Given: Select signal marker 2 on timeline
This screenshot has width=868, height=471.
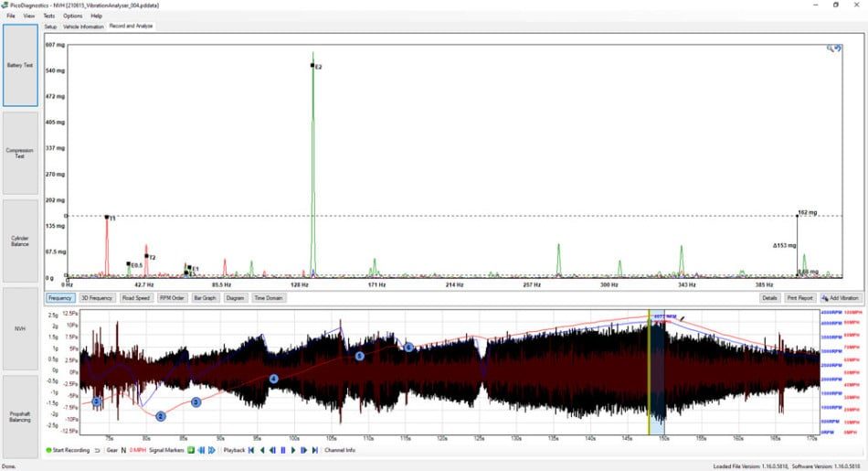Looking at the screenshot, I should 161,416.
